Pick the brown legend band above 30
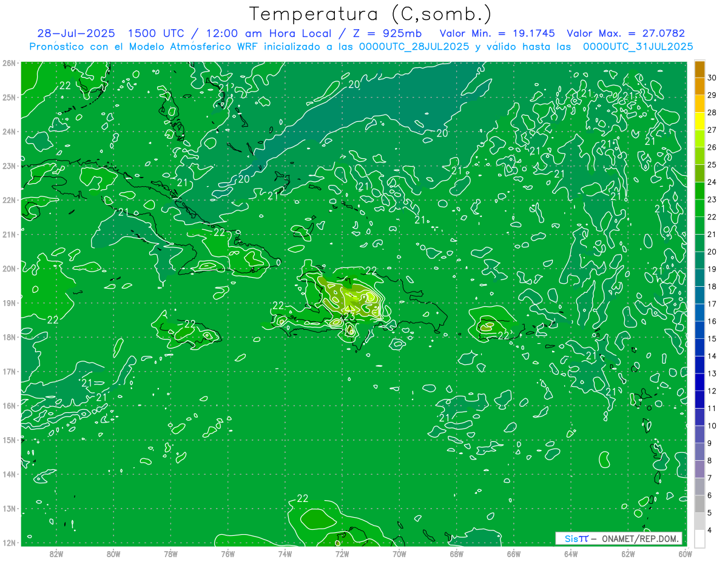This screenshot has height=562, width=728. (699, 69)
